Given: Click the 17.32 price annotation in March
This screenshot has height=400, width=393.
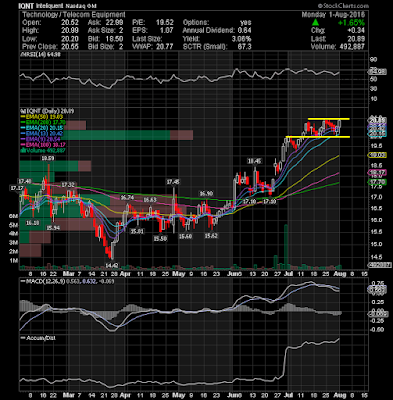Looking at the screenshot, I should (x=68, y=184).
